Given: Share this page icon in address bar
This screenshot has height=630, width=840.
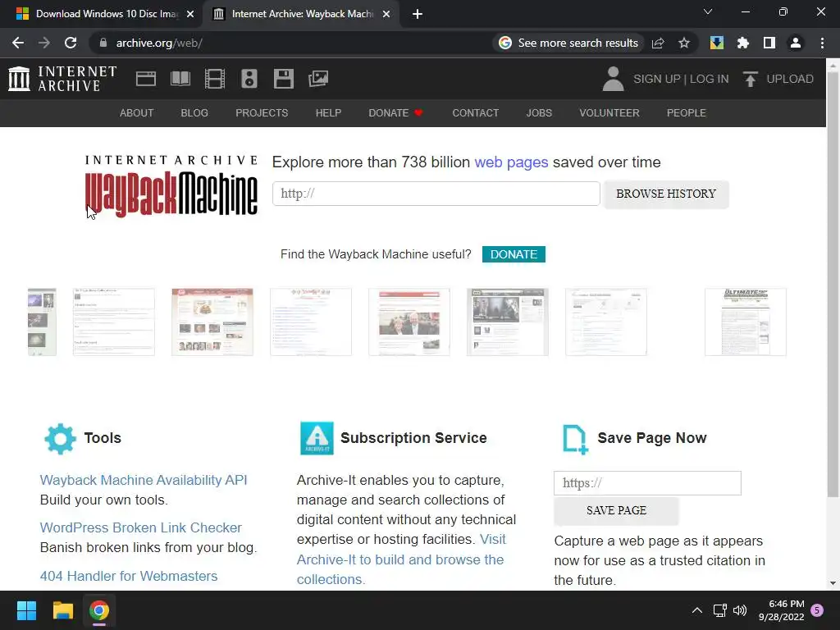Looking at the screenshot, I should [x=658, y=43].
